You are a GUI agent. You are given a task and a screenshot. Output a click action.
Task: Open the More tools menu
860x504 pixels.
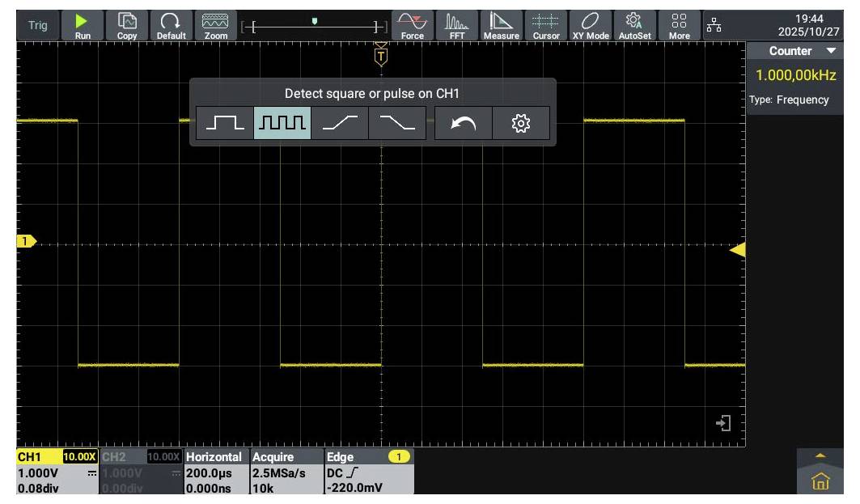point(680,25)
